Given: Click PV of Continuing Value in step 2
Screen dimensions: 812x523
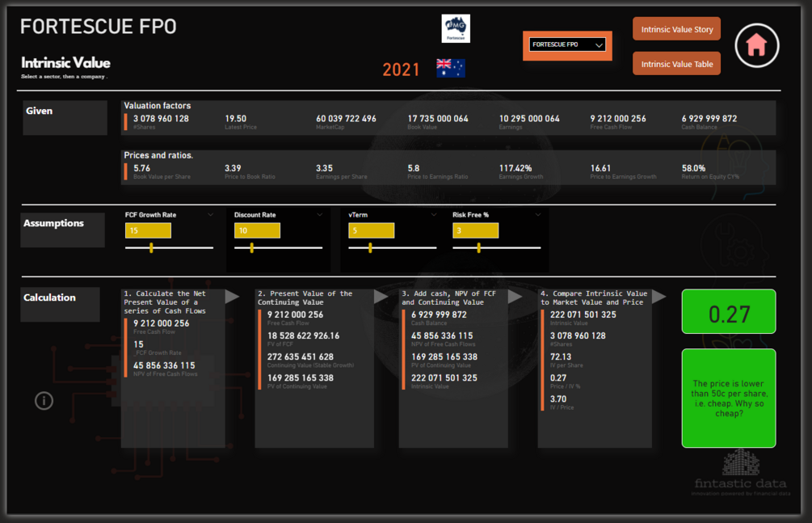Looking at the screenshot, I should [301, 377].
